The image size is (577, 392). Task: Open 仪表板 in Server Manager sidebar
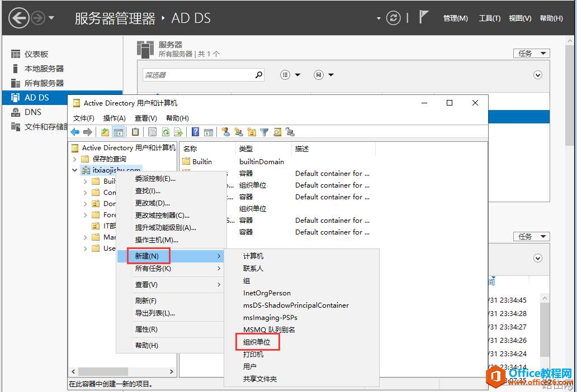36,54
